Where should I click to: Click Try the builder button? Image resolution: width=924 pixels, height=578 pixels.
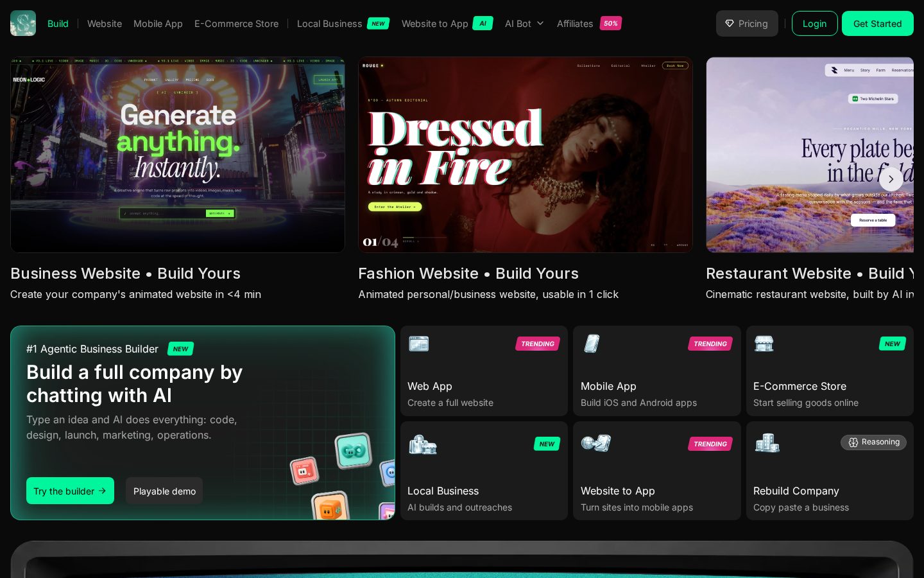[x=70, y=491]
